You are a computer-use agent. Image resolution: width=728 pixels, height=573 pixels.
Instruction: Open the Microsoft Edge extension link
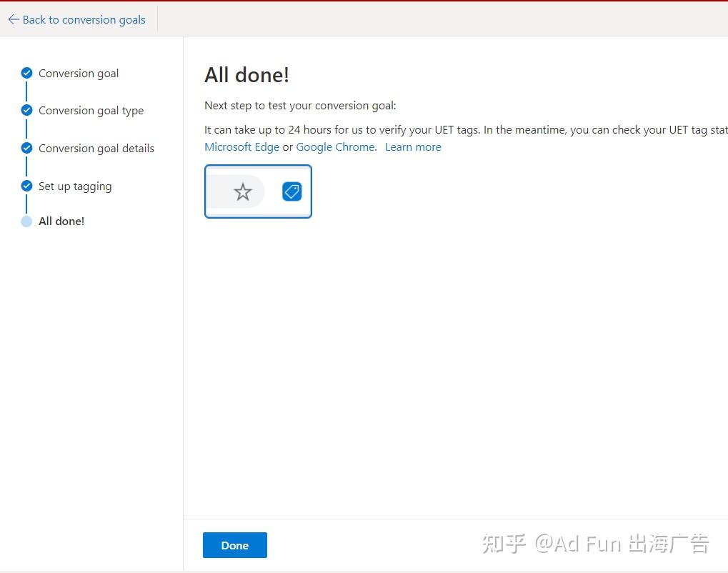click(x=242, y=146)
